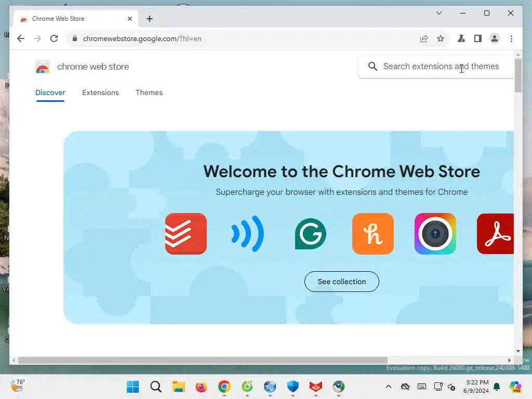Click the vertical scrollbar thumb
Image resolution: width=532 pixels, height=399 pixels.
(518, 75)
